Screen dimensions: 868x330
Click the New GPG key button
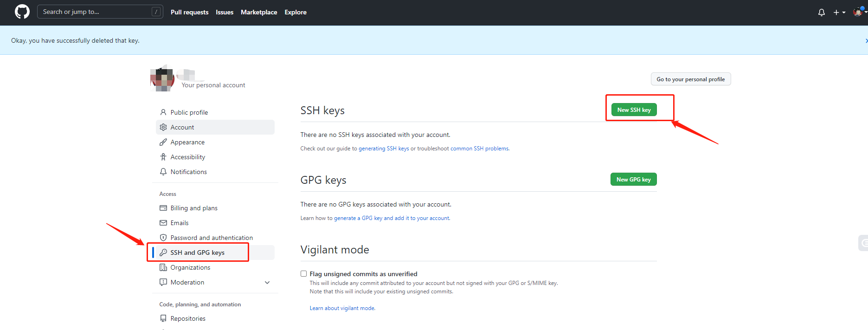[x=634, y=179]
